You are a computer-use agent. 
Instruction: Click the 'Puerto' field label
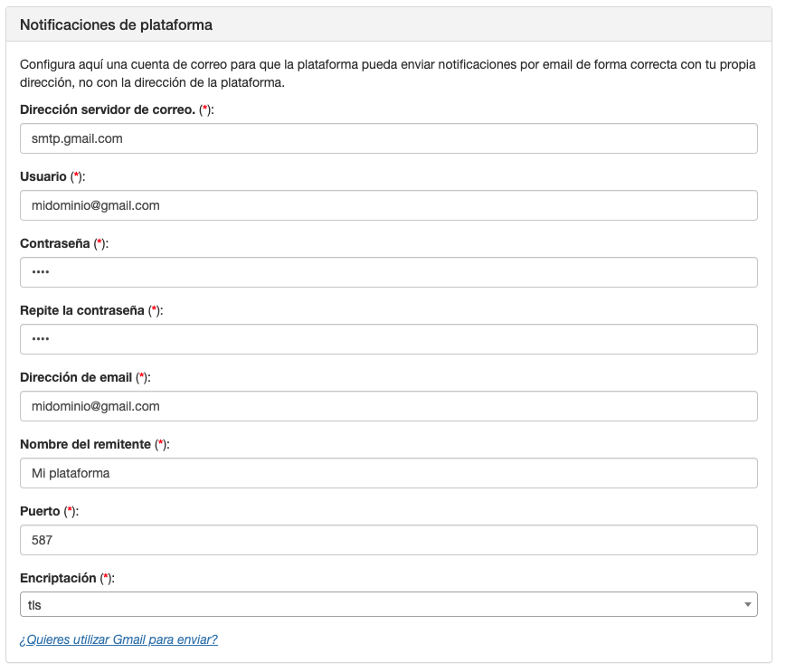coord(40,511)
